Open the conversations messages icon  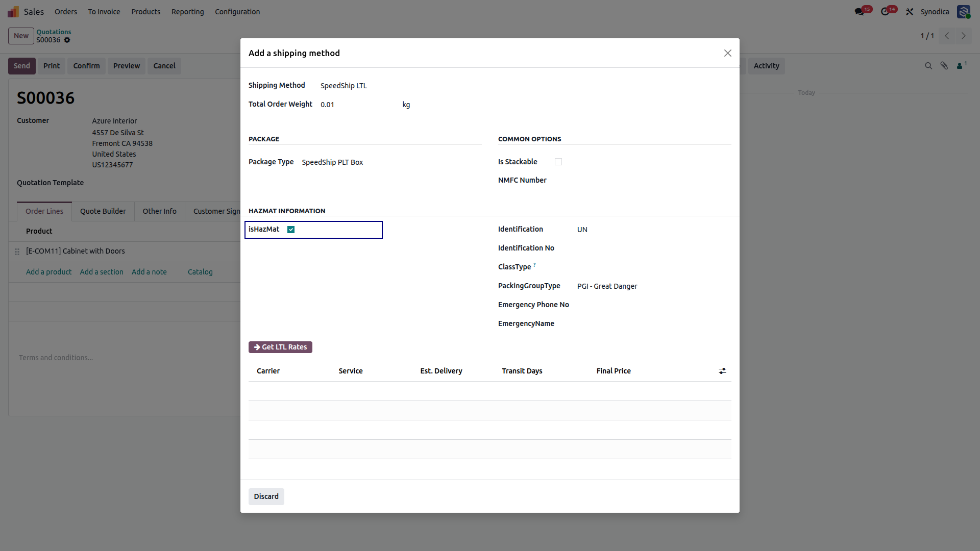tap(860, 12)
